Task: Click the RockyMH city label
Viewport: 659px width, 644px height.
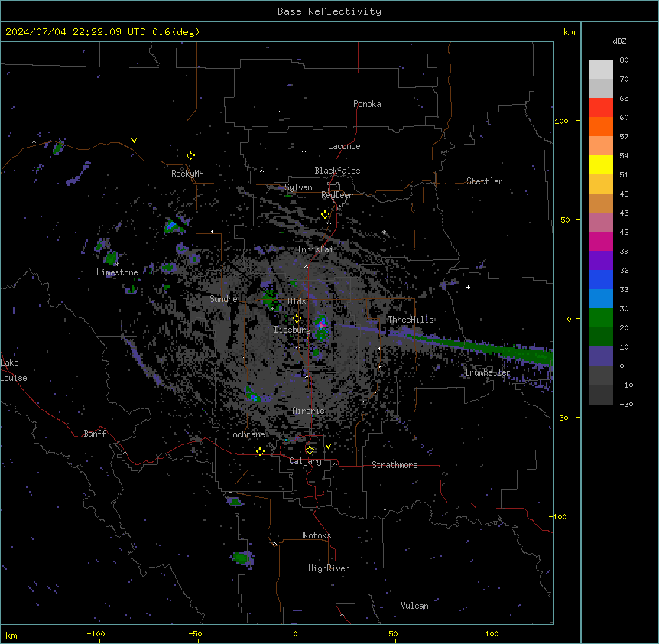Action: (x=187, y=173)
